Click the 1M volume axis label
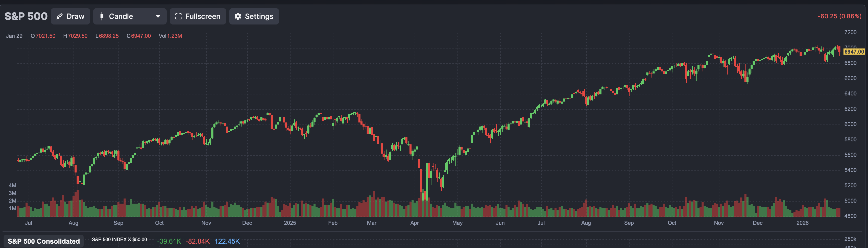This screenshot has width=868, height=248. click(x=13, y=208)
